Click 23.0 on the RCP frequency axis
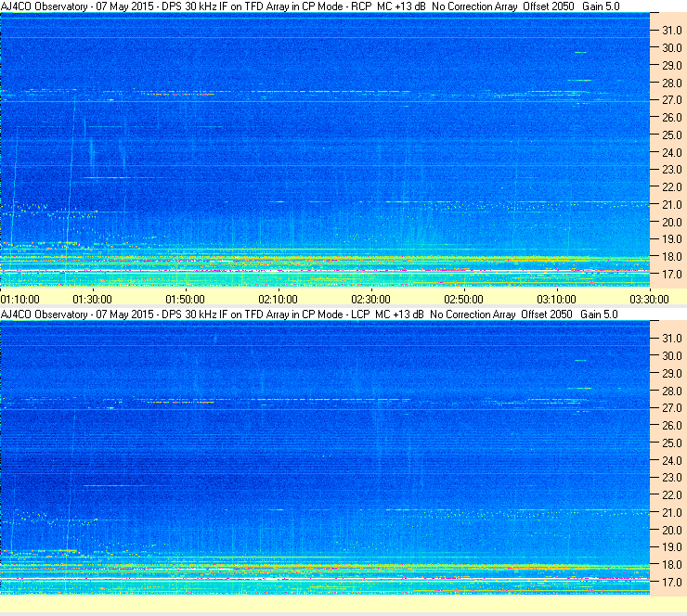Image resolution: width=687 pixels, height=616 pixels. pyautogui.click(x=672, y=170)
